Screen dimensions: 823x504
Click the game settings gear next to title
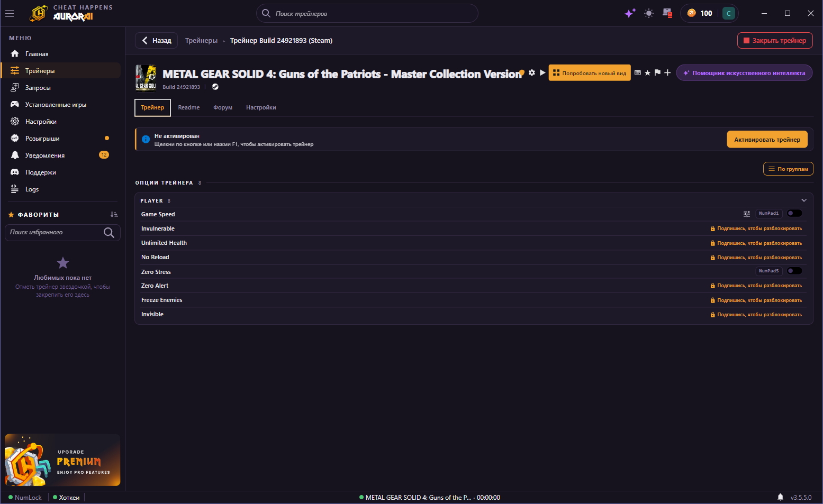click(532, 72)
